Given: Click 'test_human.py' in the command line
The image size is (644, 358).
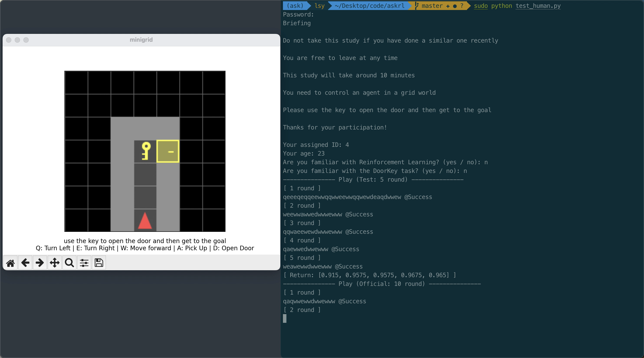Looking at the screenshot, I should (x=538, y=6).
